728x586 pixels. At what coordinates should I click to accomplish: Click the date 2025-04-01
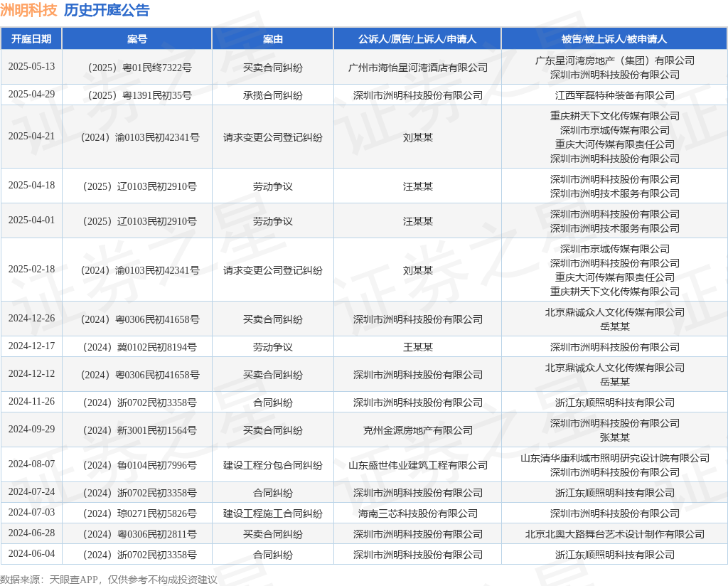(31, 220)
